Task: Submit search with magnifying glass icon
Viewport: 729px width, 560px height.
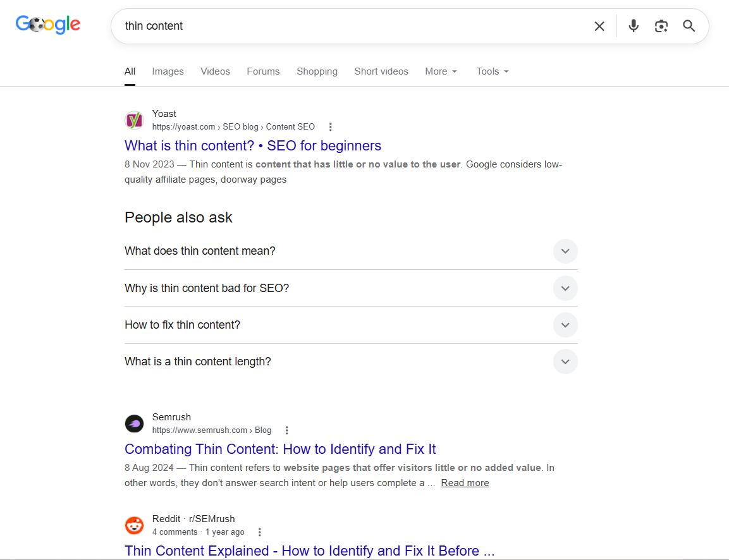Action: point(689,26)
